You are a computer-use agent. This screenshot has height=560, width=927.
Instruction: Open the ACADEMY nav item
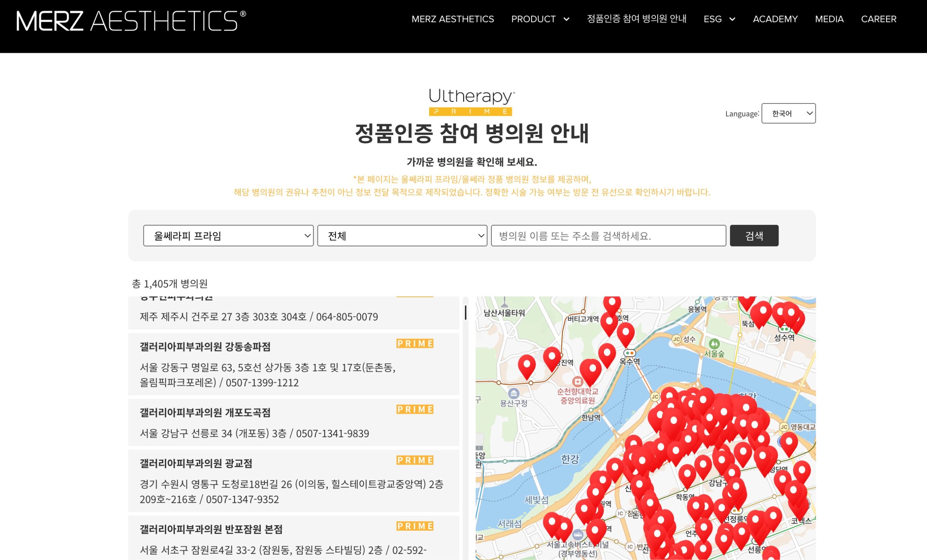775,19
